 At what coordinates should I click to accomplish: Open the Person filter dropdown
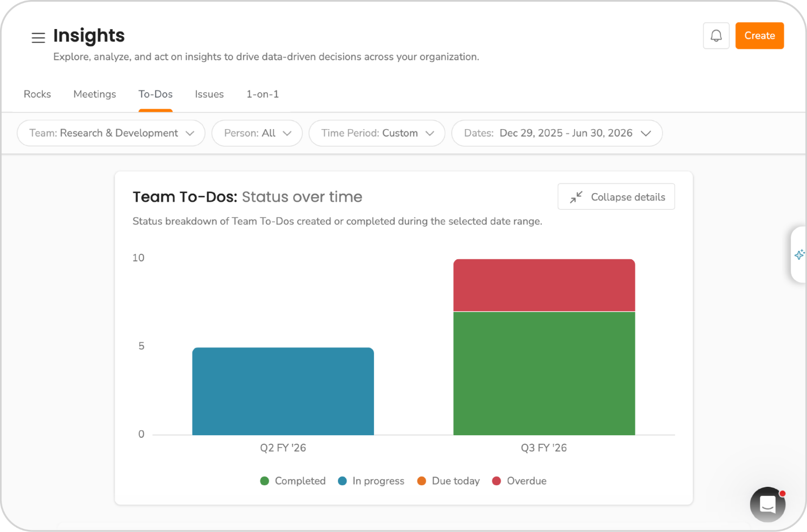click(257, 133)
